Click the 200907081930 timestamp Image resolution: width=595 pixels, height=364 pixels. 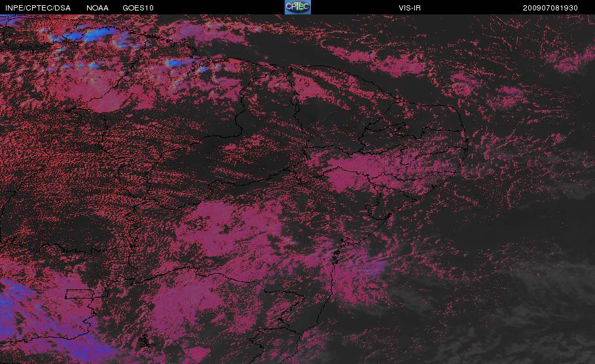(x=550, y=8)
